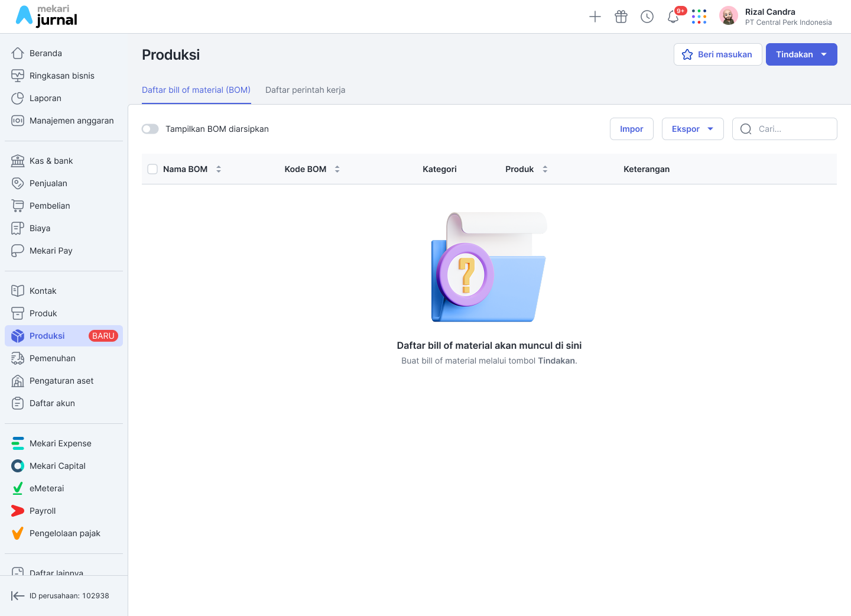Open Daftar akun menu item

64,403
